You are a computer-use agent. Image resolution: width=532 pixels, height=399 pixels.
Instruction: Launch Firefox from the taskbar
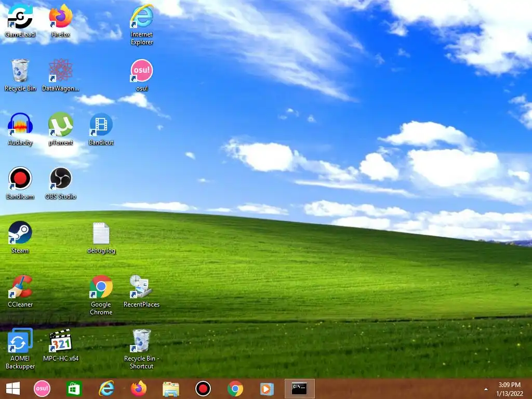click(138, 389)
